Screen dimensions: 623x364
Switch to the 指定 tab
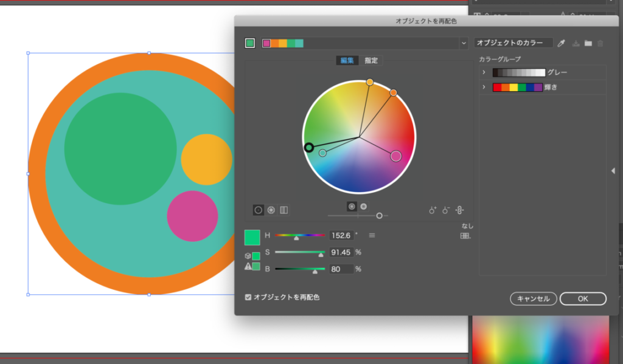(371, 60)
